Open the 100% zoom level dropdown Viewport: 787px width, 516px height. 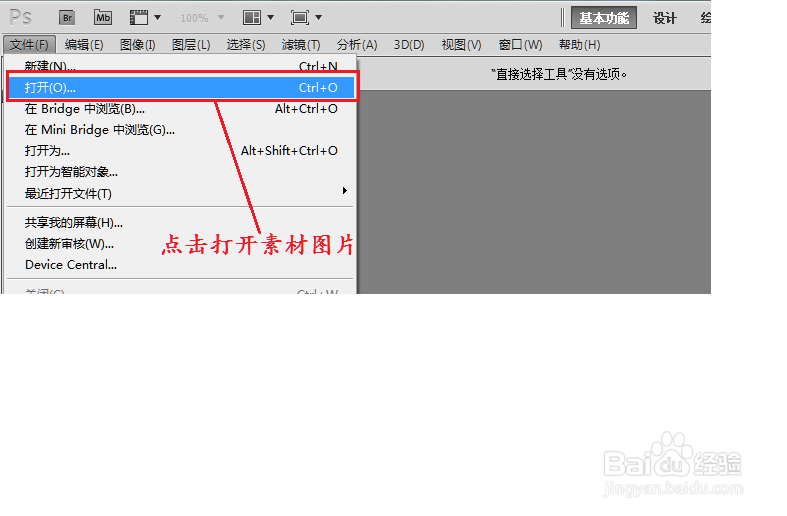tap(202, 18)
